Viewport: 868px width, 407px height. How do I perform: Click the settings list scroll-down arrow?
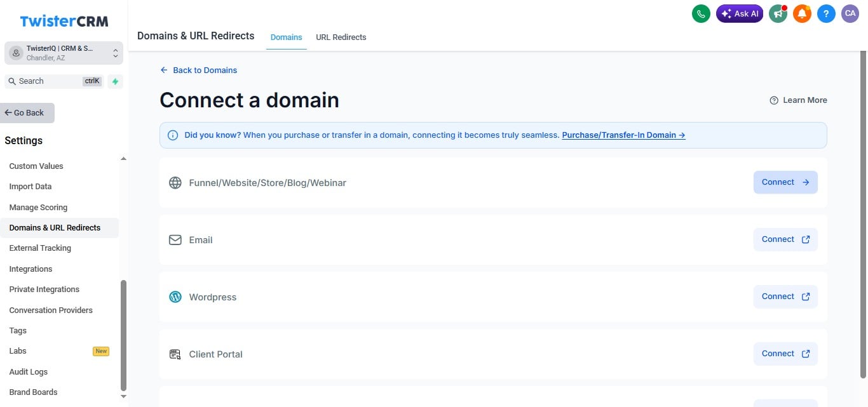click(x=123, y=396)
